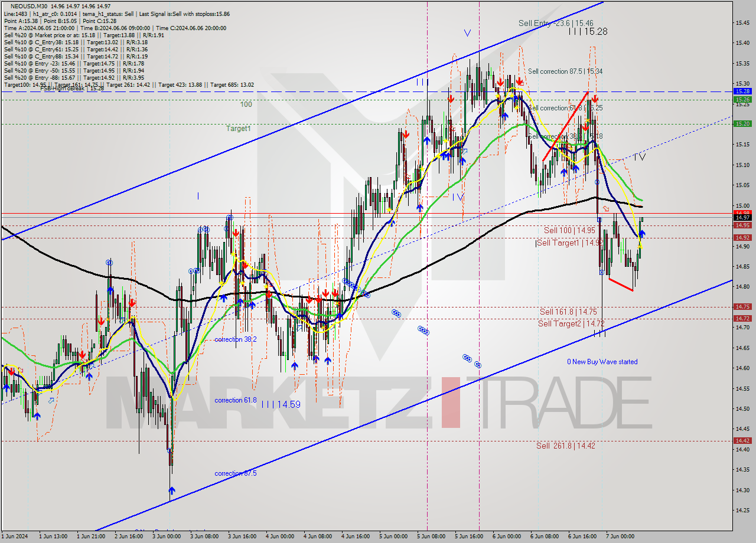Click the '5 Jun 08:00' time axis label
Screen dimensions: 756x543
(432, 537)
